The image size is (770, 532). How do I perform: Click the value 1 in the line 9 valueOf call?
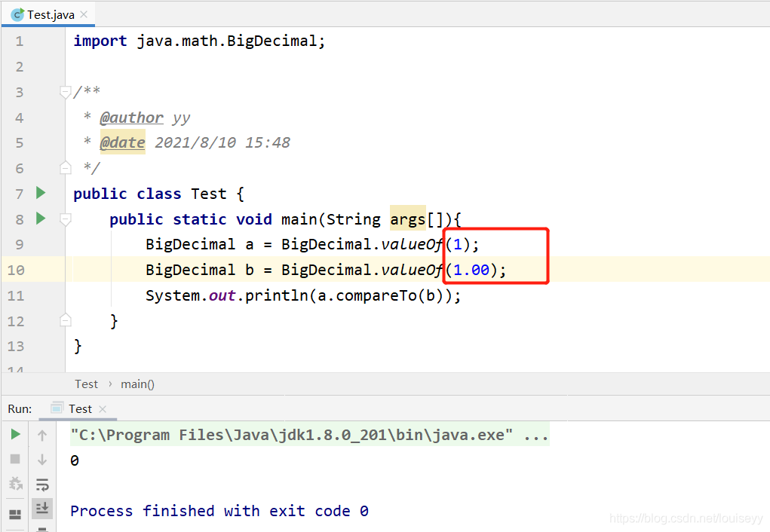(458, 244)
